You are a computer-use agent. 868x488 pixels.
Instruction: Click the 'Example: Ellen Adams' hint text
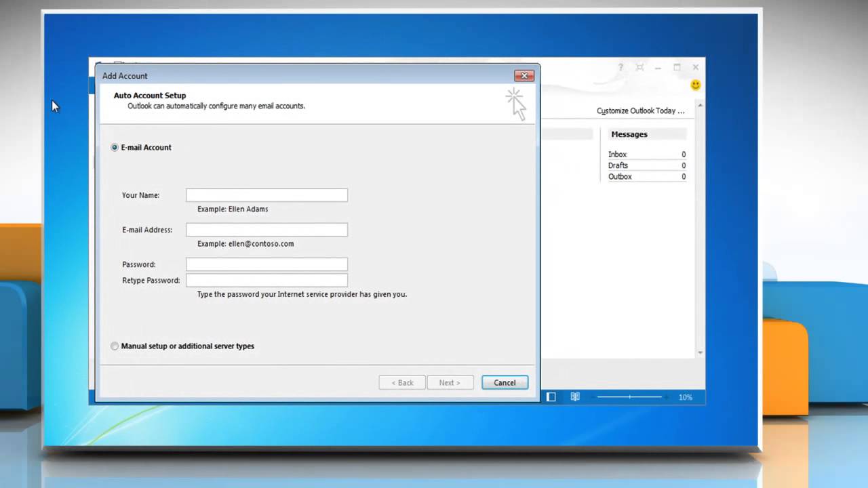click(x=233, y=209)
